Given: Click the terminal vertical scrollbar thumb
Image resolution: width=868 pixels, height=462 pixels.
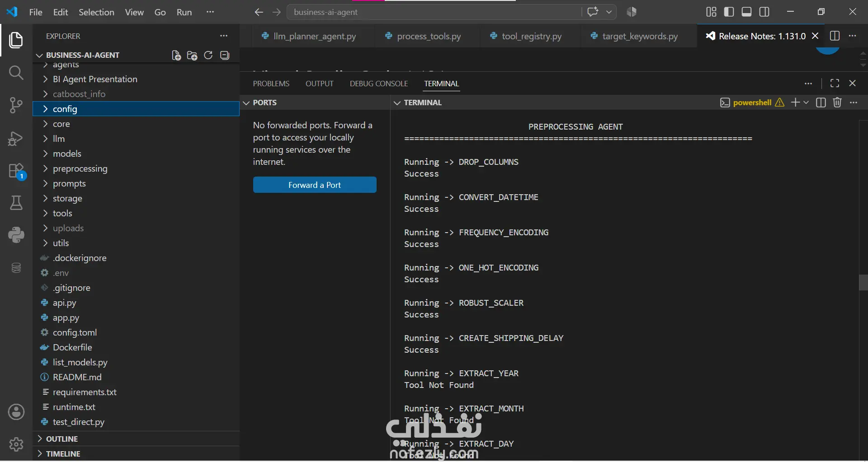Looking at the screenshot, I should [x=863, y=282].
